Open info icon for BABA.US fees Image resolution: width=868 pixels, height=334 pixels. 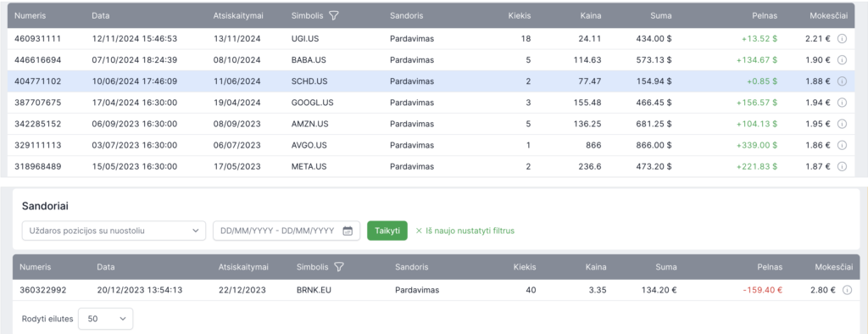[842, 60]
